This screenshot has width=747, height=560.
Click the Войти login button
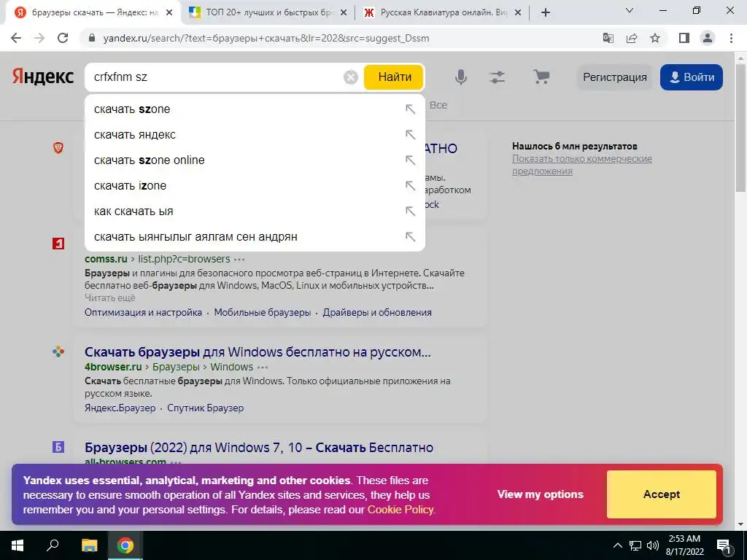(x=692, y=77)
